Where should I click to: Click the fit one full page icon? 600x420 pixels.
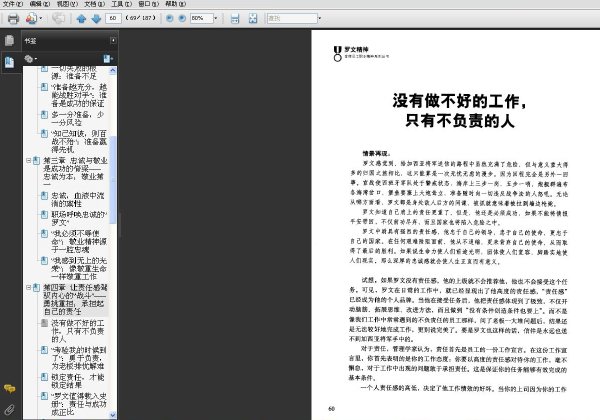click(253, 18)
